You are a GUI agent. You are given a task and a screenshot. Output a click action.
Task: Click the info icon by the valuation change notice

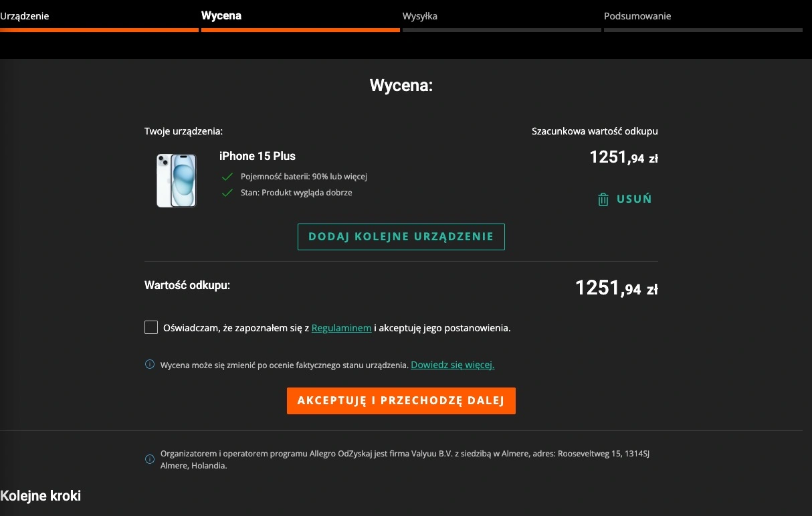(x=150, y=365)
